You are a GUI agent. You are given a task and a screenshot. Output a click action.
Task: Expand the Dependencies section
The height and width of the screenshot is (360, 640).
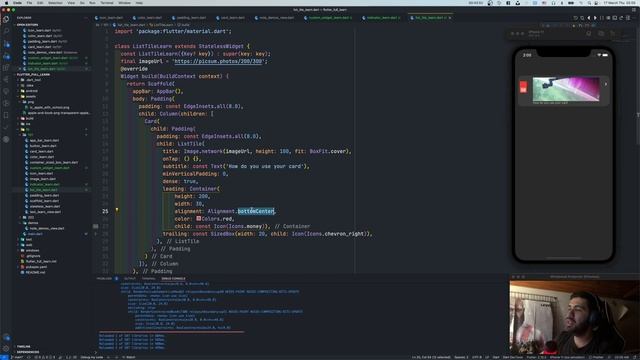(28, 352)
